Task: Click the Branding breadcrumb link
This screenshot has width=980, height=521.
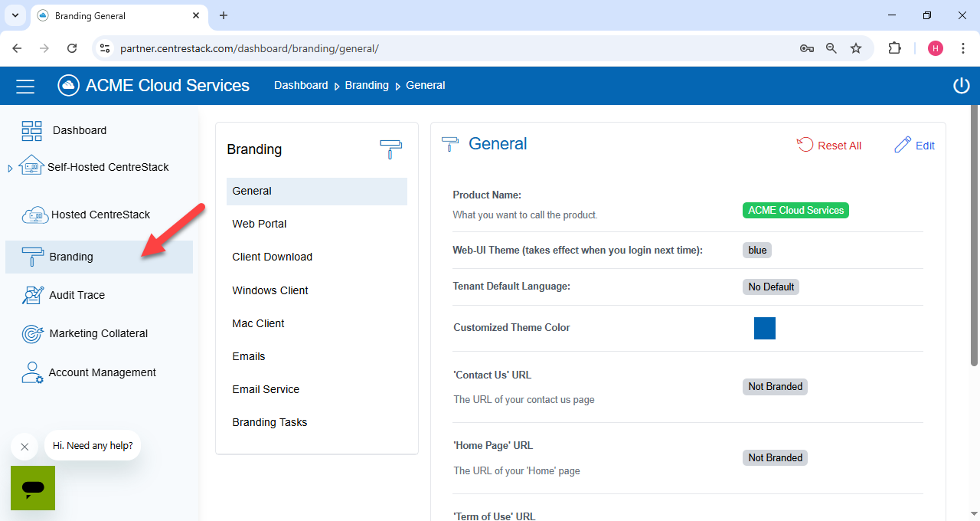Action: [x=367, y=85]
